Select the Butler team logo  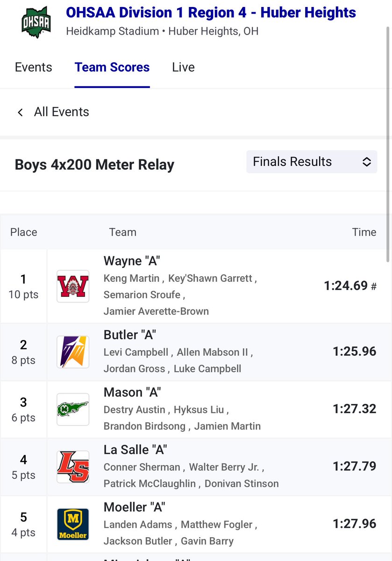[73, 352]
